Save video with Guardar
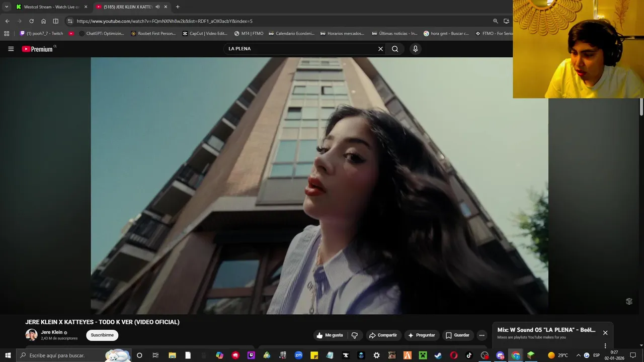644x362 pixels. [x=457, y=335]
